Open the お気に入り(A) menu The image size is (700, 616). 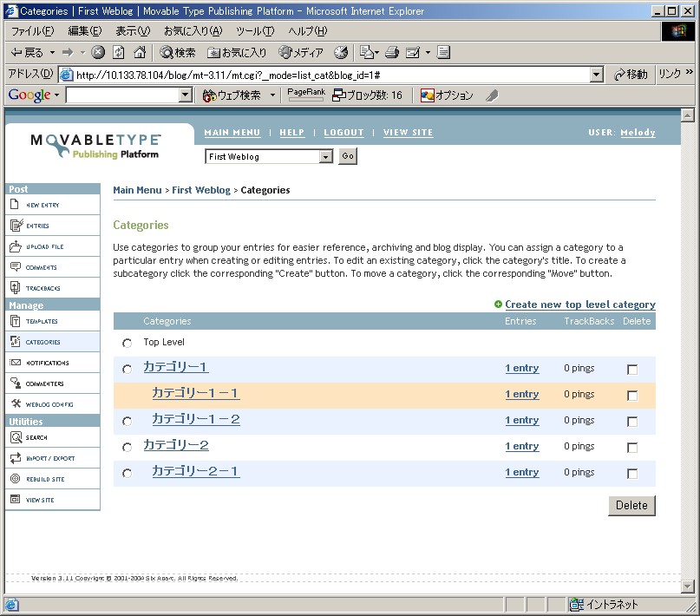tap(193, 31)
